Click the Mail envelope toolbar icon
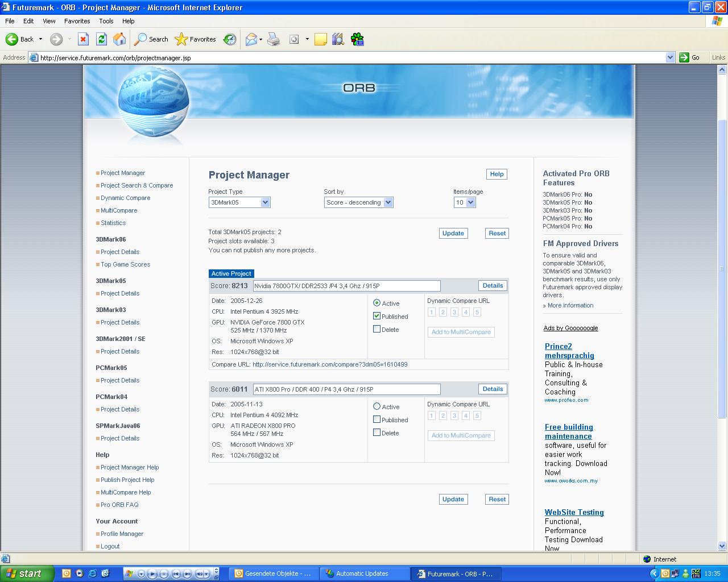This screenshot has height=582, width=728. [x=251, y=39]
